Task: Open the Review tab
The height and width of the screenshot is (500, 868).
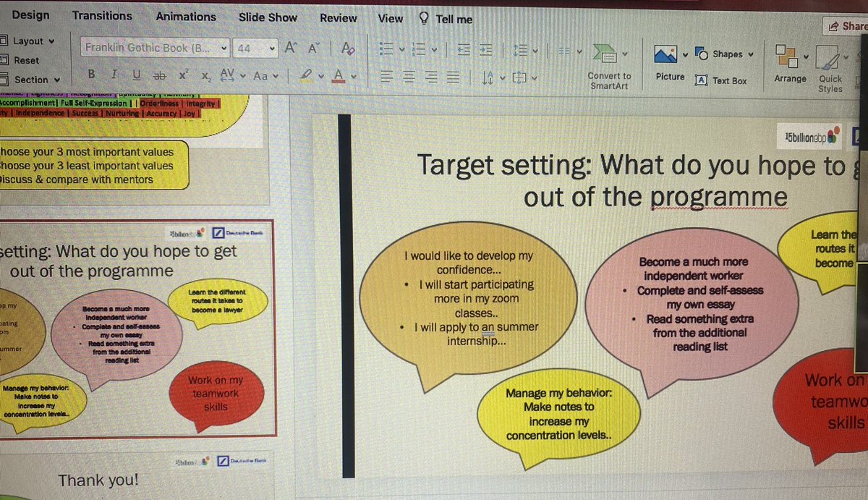Action: click(x=339, y=17)
